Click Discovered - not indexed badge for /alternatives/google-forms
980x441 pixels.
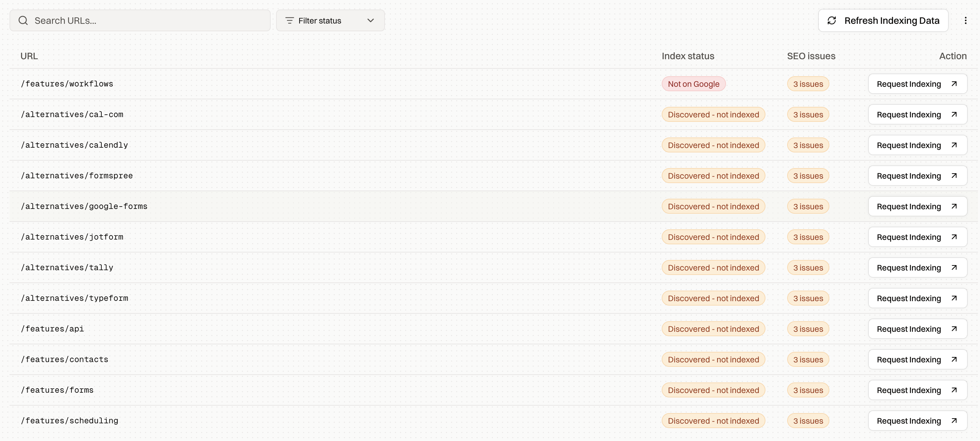pyautogui.click(x=713, y=207)
